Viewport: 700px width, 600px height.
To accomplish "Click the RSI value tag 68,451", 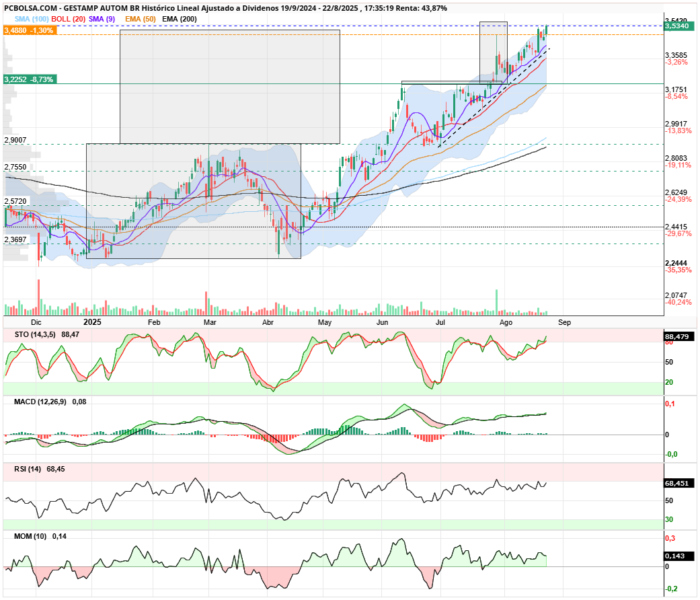I will click(679, 483).
